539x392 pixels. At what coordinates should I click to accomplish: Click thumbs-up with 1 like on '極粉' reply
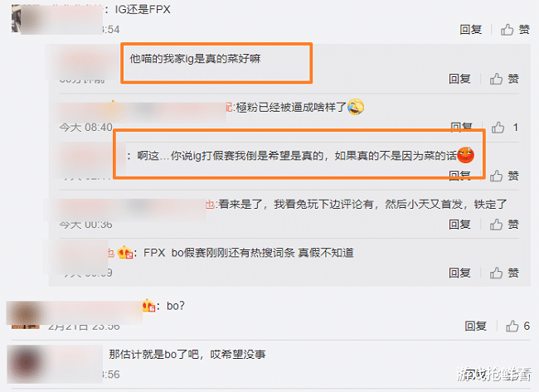pos(505,128)
